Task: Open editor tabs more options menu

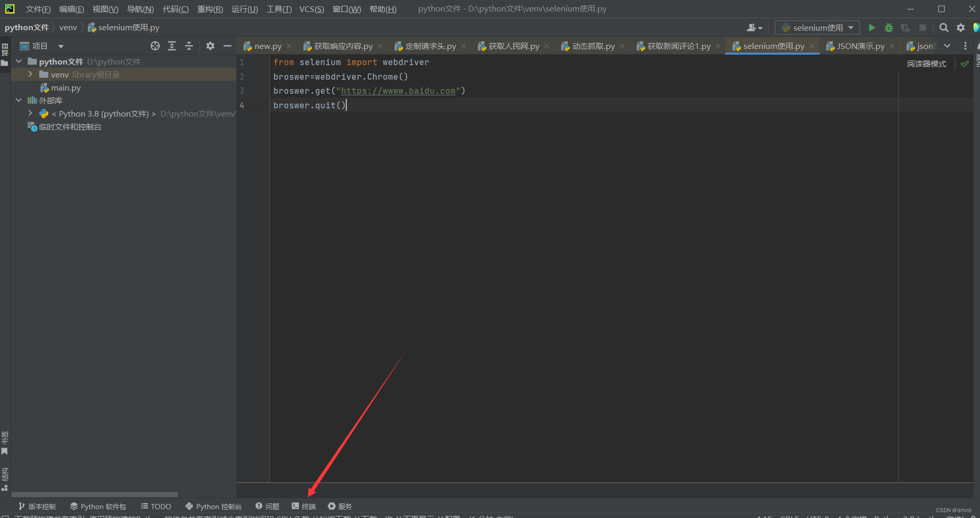Action: pos(965,46)
